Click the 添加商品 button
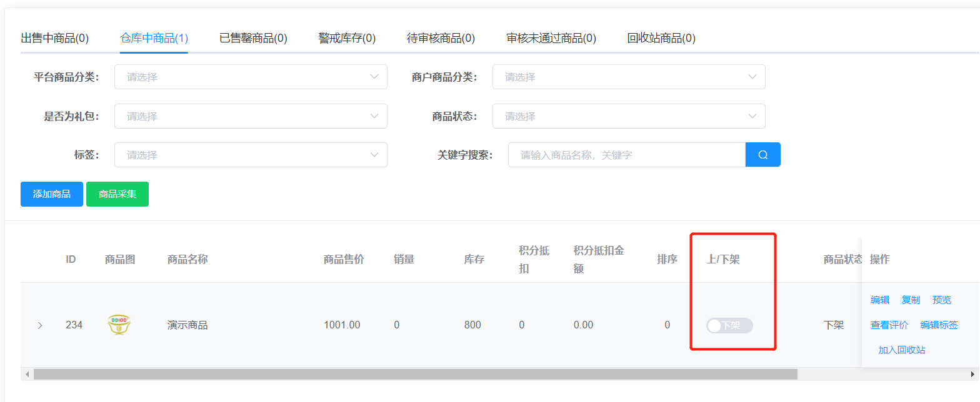This screenshot has height=402, width=980. [51, 194]
